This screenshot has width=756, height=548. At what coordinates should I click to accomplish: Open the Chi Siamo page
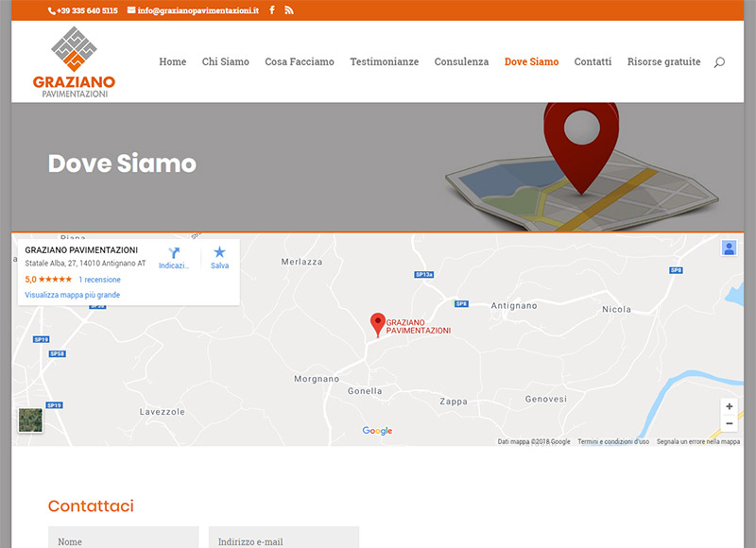click(226, 61)
